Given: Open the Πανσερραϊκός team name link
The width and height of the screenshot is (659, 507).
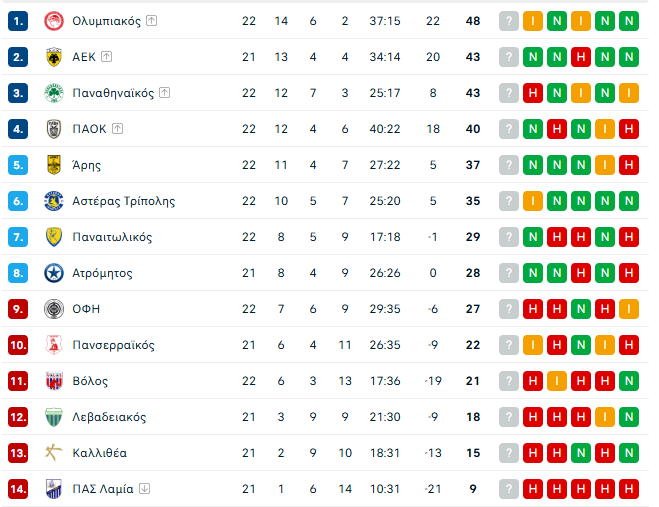Looking at the screenshot, I should pos(113,345).
